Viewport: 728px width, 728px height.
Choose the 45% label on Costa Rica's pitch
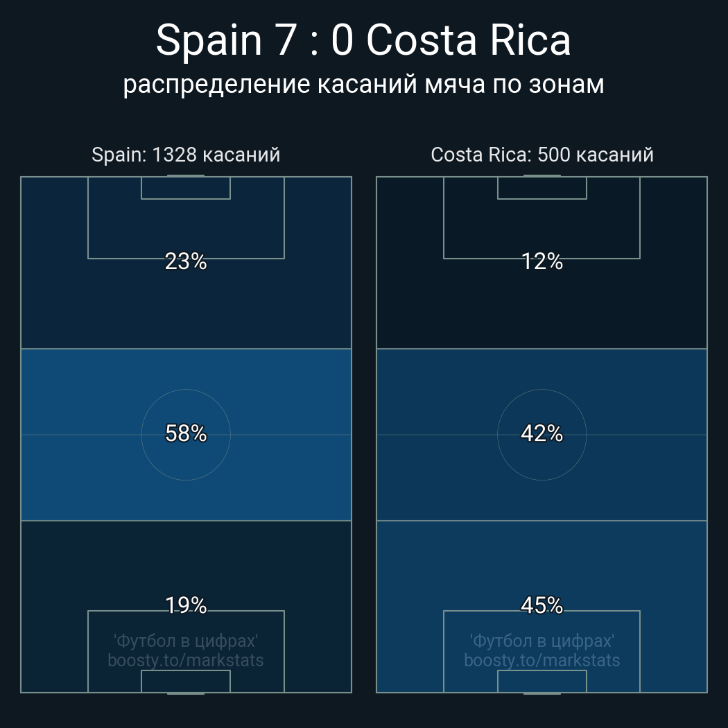point(542,606)
